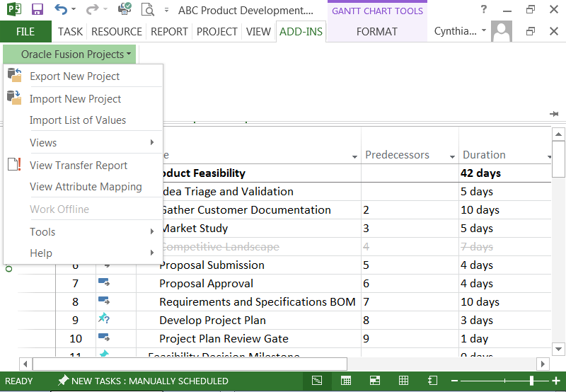Switch to Gantt Chart view in status bar

pyautogui.click(x=318, y=381)
